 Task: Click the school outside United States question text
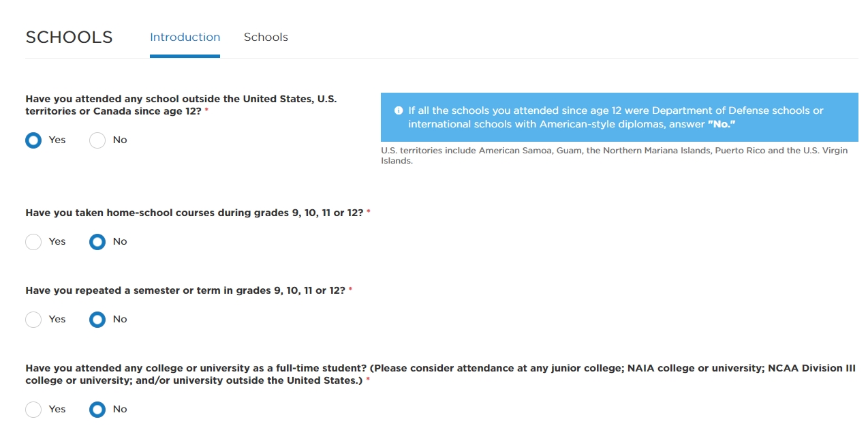(181, 104)
